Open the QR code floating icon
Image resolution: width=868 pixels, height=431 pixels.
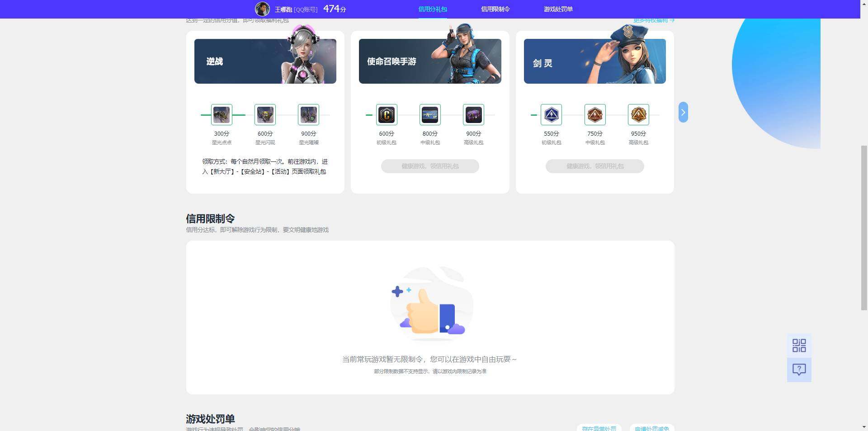pyautogui.click(x=799, y=346)
